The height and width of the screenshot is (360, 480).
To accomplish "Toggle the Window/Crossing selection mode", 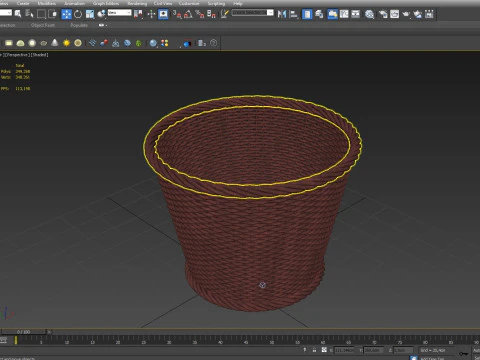I will 53,14.
